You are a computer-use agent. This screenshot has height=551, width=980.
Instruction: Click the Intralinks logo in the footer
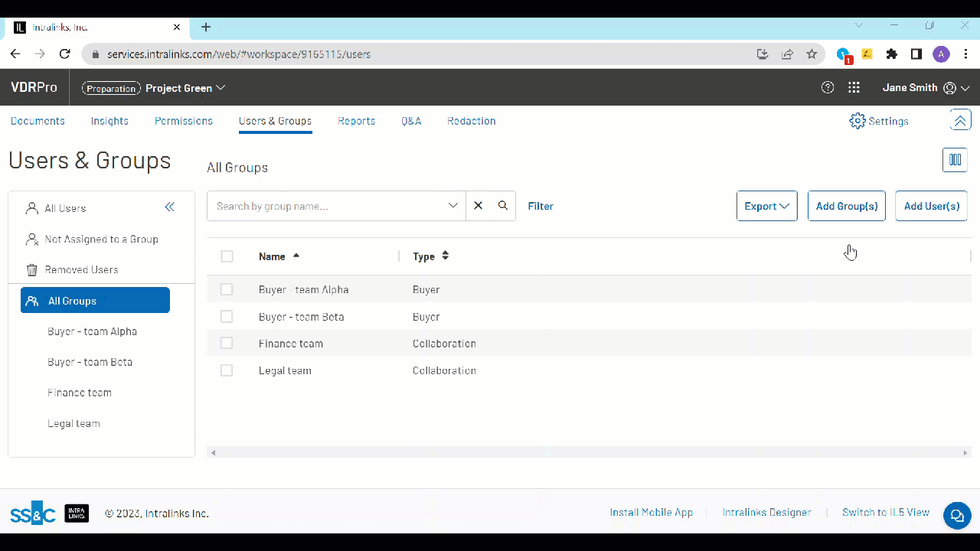77,514
